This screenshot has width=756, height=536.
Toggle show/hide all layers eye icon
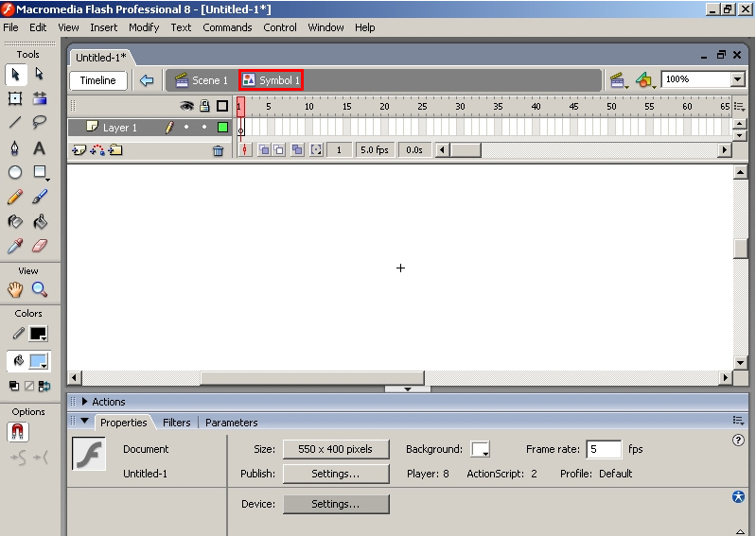[186, 106]
